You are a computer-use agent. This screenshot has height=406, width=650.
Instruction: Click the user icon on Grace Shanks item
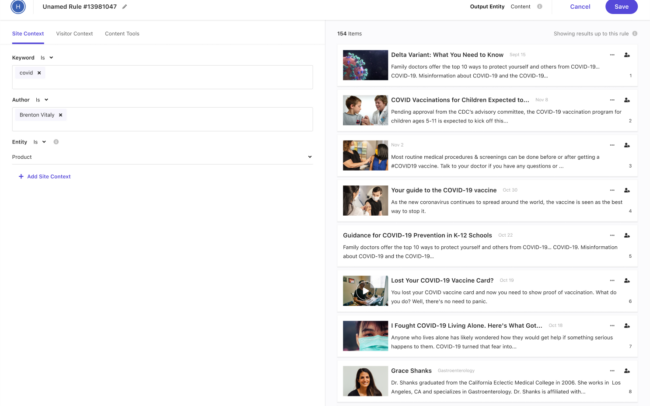pos(626,371)
